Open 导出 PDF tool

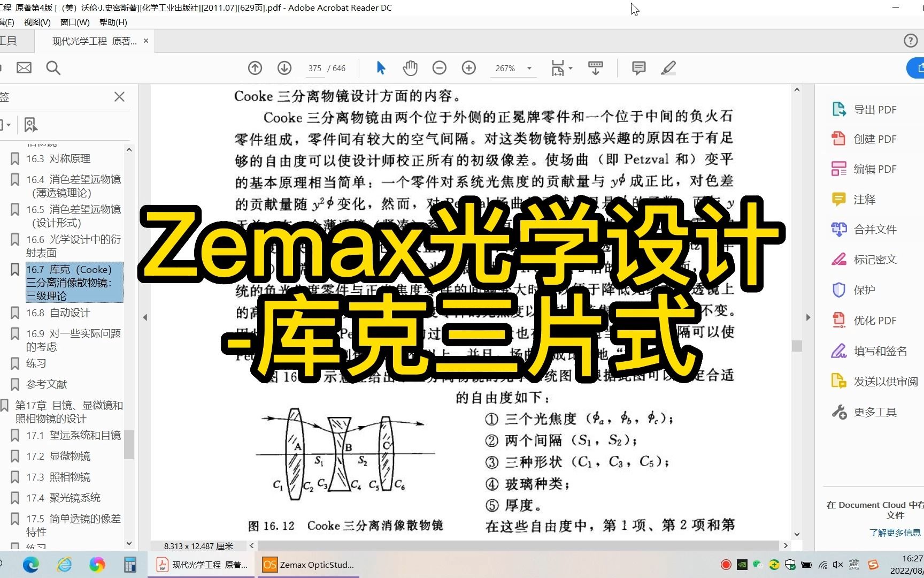point(864,110)
